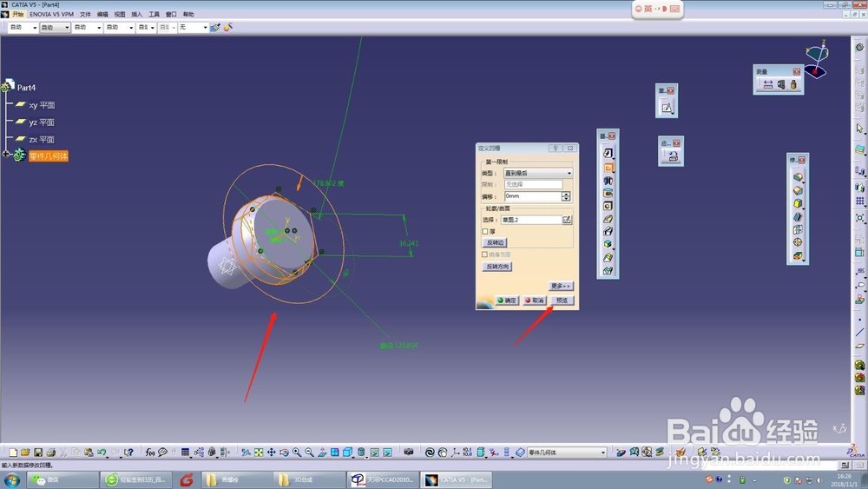Select the Rotate view tool
The image size is (868, 489).
pos(284,453)
